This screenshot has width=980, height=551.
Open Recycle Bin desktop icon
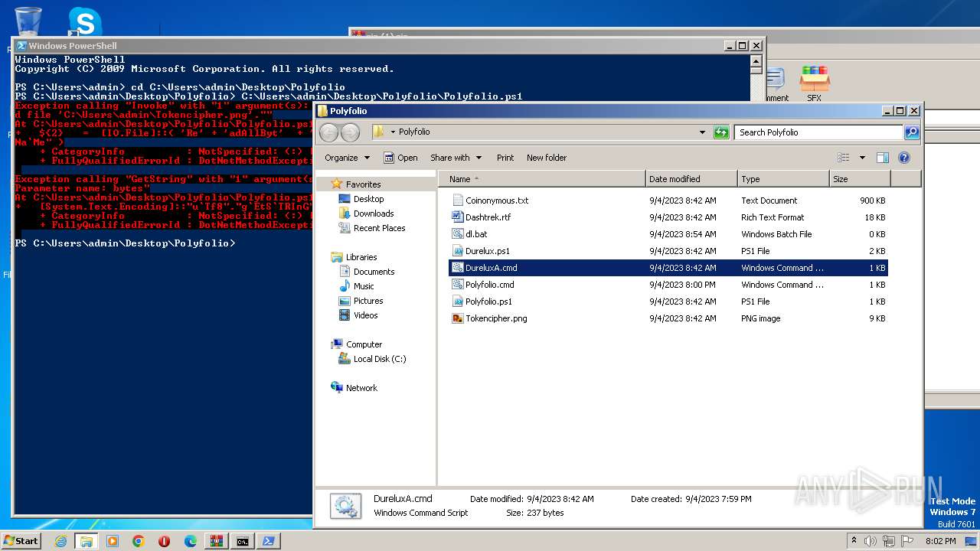(x=28, y=21)
